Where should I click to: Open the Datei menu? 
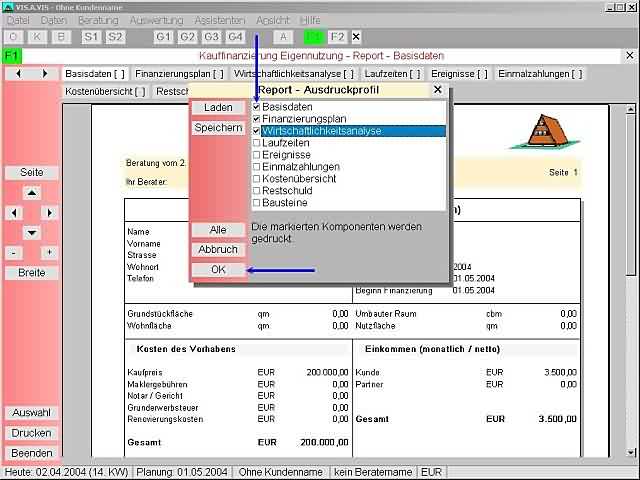point(18,20)
